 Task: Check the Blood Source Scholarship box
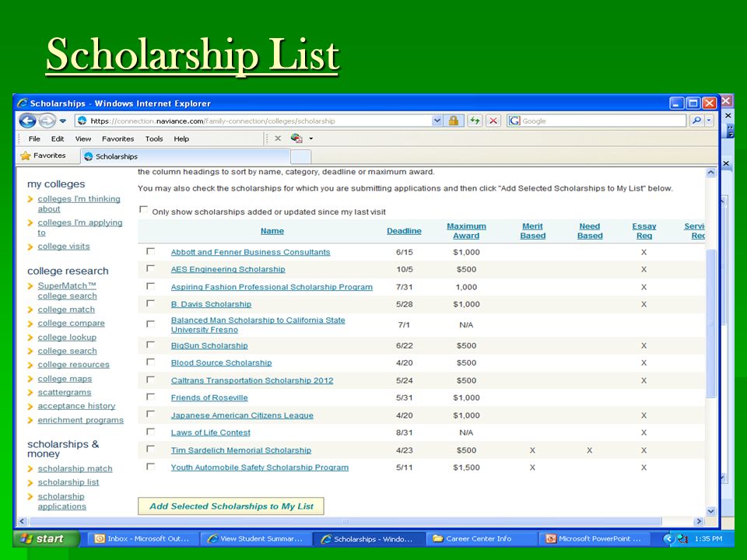click(150, 362)
